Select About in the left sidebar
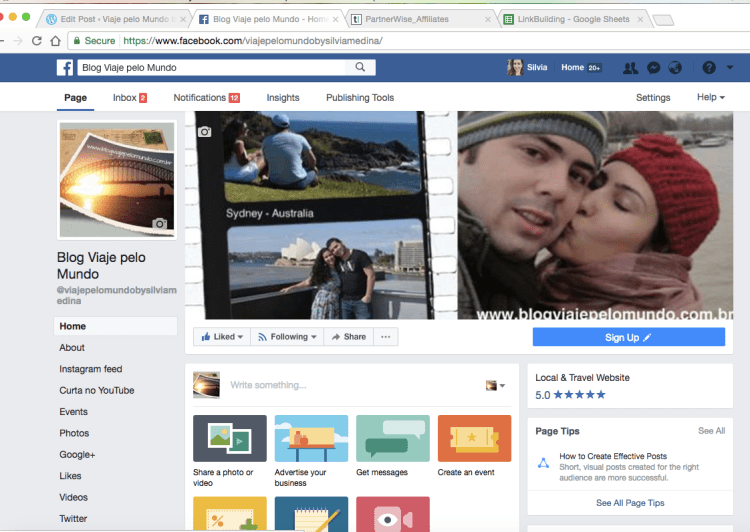Viewport: 750px width, 532px height. (72, 348)
